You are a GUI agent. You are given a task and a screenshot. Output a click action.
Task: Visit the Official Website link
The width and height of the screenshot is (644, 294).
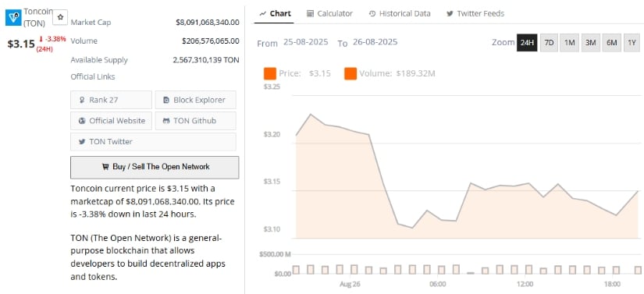click(111, 121)
